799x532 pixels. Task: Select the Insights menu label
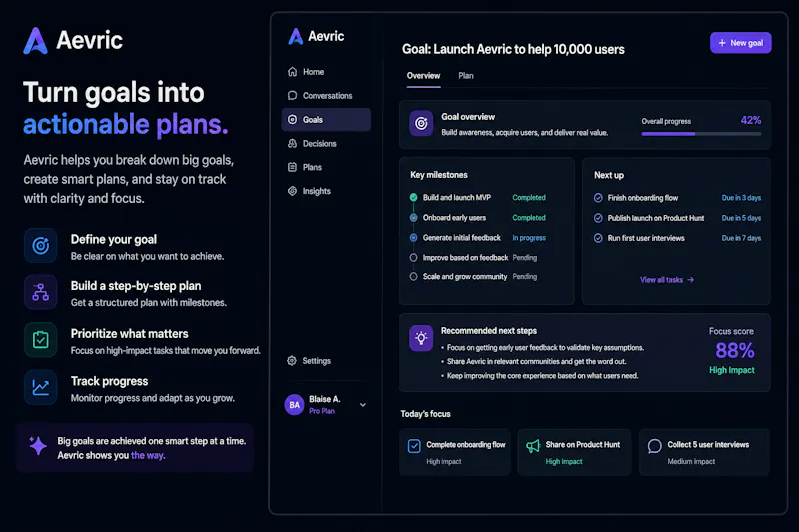click(317, 191)
